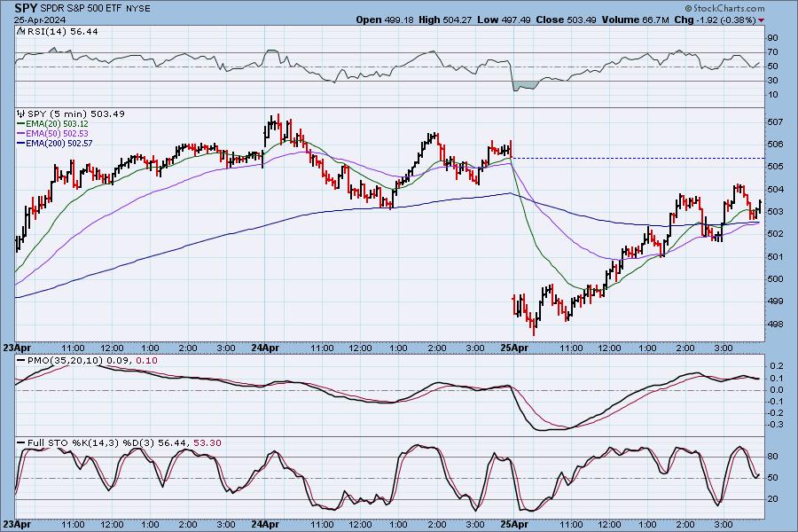Click the NYSE exchange label
The height and width of the screenshot is (532, 798).
click(138, 9)
